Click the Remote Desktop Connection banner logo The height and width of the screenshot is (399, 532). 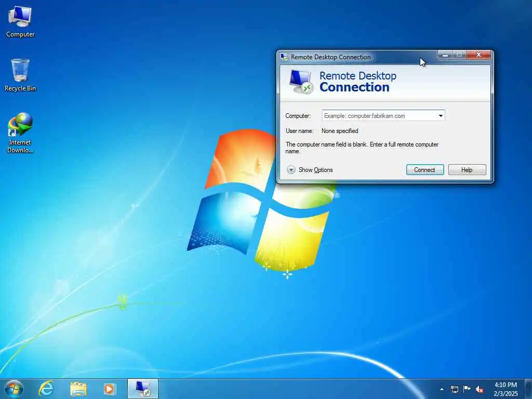tap(301, 82)
